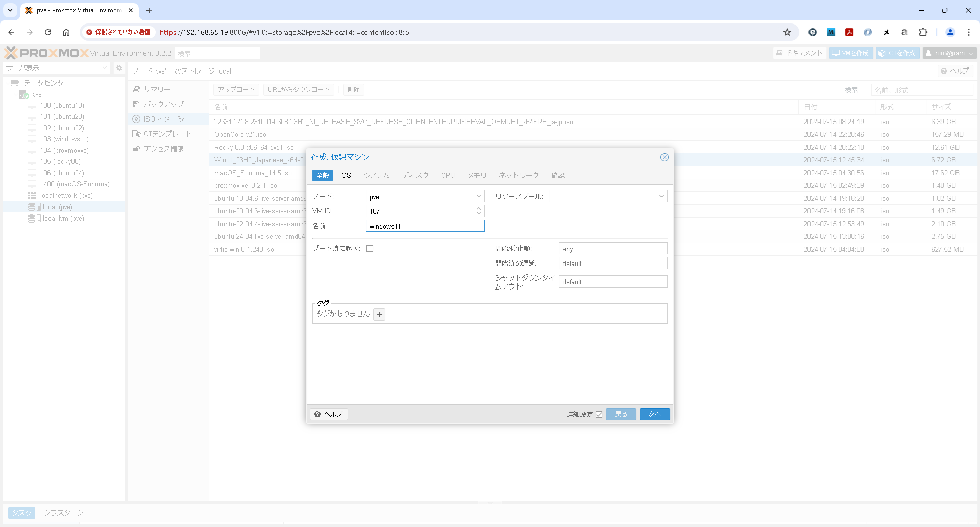Switch to the ネットワーク tab
980x527 pixels.
tap(519, 176)
